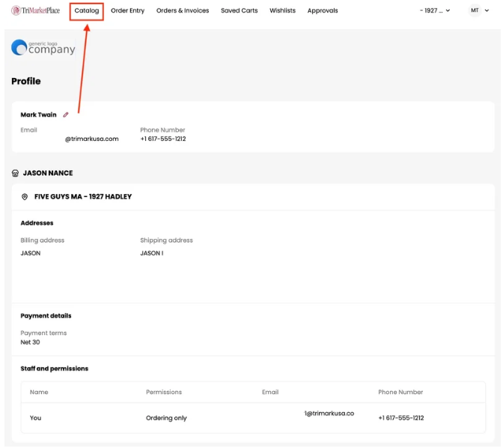Click the staff email in permissions table
This screenshot has height=448, width=503.
pos(329,414)
